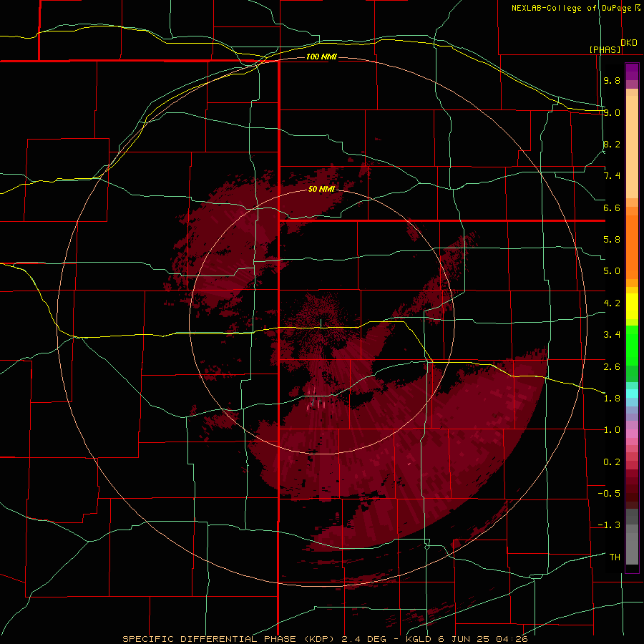
Task: Click the purple swatch at top of color bar
Action: tap(632, 72)
